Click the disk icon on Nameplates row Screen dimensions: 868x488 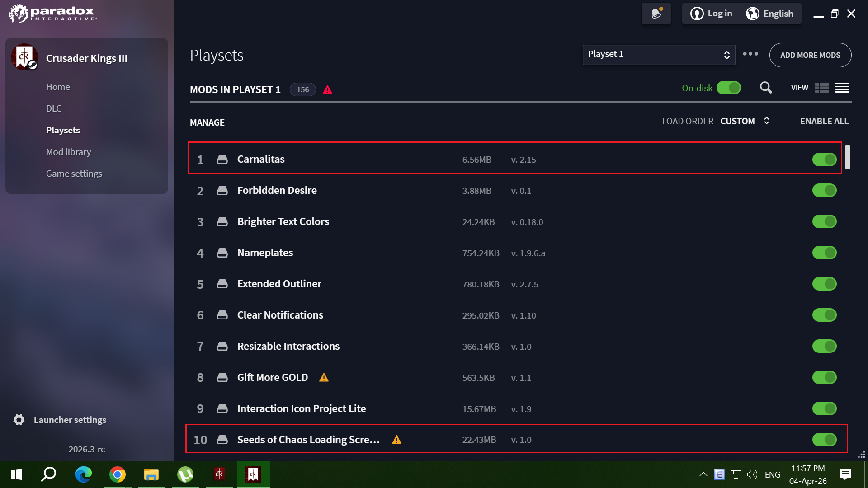click(222, 253)
